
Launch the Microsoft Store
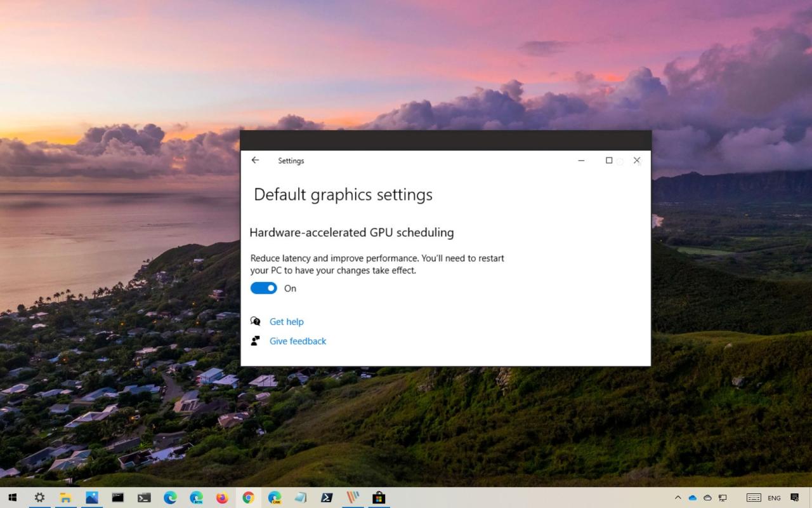(379, 497)
